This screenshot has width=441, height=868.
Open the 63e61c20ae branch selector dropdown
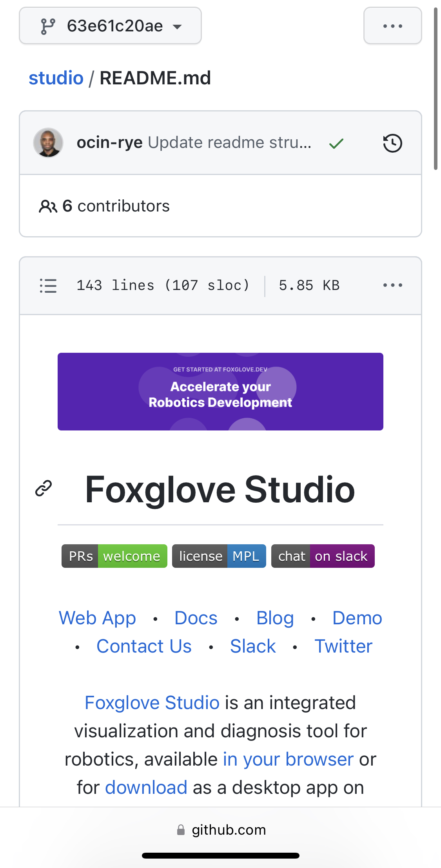(110, 26)
